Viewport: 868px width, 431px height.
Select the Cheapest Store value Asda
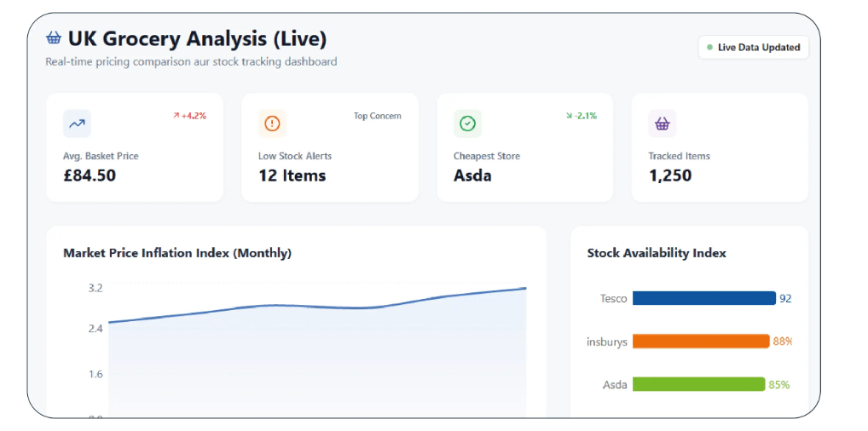(x=472, y=176)
